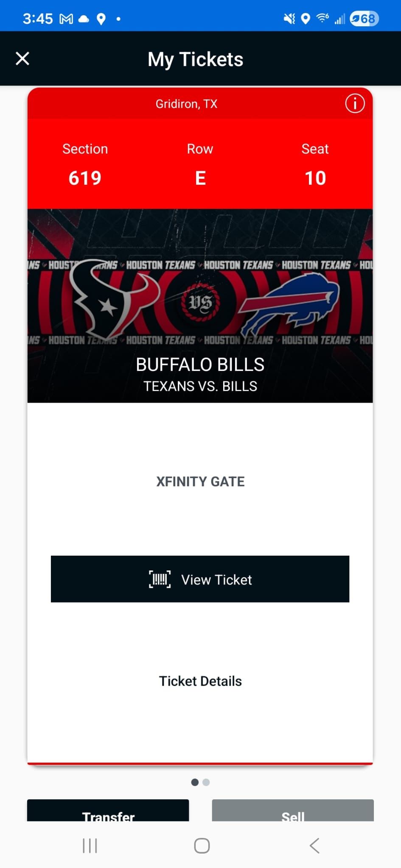Tap the Seat 10 value
This screenshot has height=868, width=401.
coord(315,178)
